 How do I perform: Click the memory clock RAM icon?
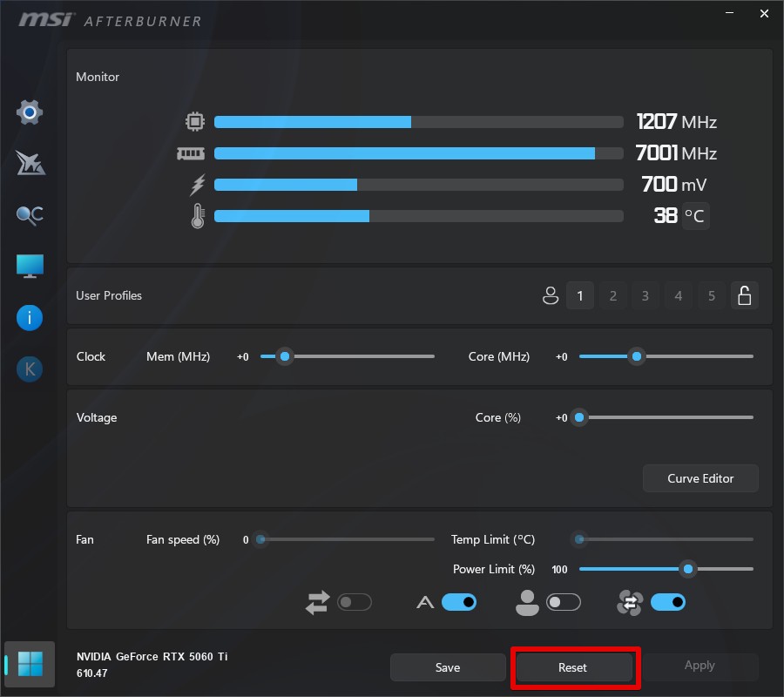click(191, 153)
